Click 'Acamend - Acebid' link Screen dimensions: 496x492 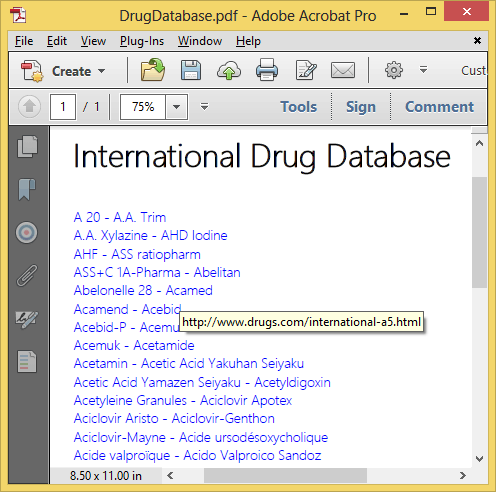click(128, 309)
